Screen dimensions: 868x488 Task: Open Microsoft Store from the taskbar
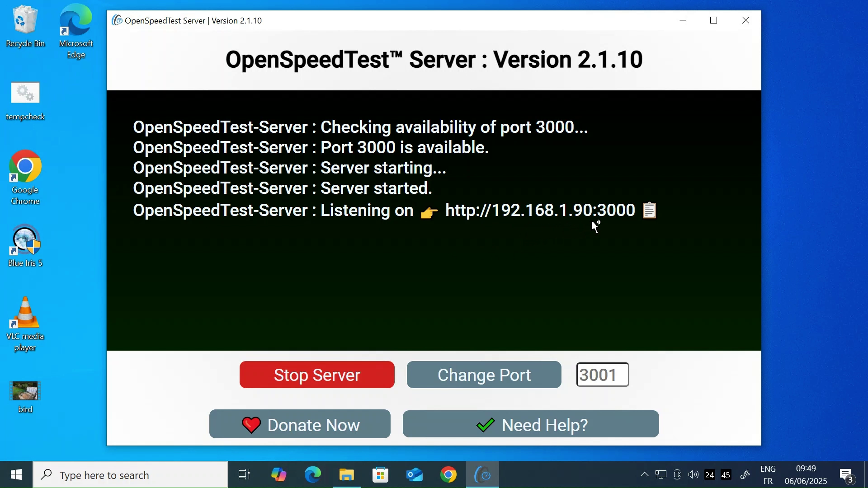[381, 475]
